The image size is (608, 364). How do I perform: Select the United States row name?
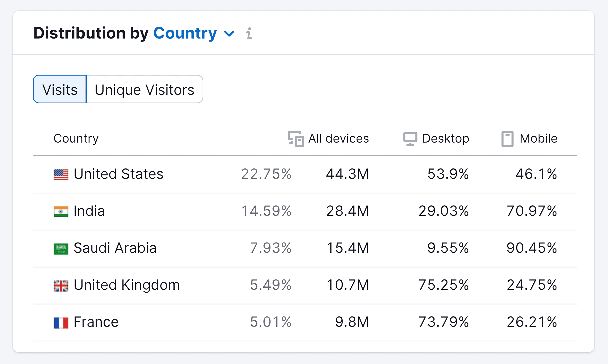point(118,174)
